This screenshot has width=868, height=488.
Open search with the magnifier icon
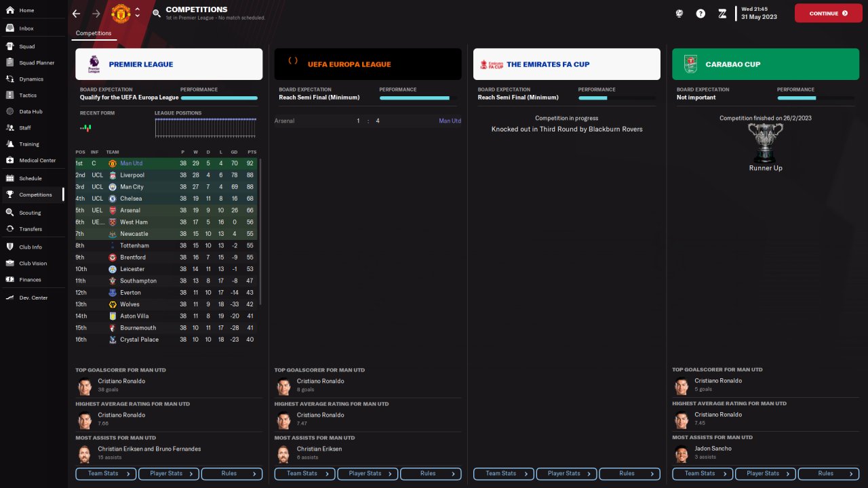coord(157,13)
